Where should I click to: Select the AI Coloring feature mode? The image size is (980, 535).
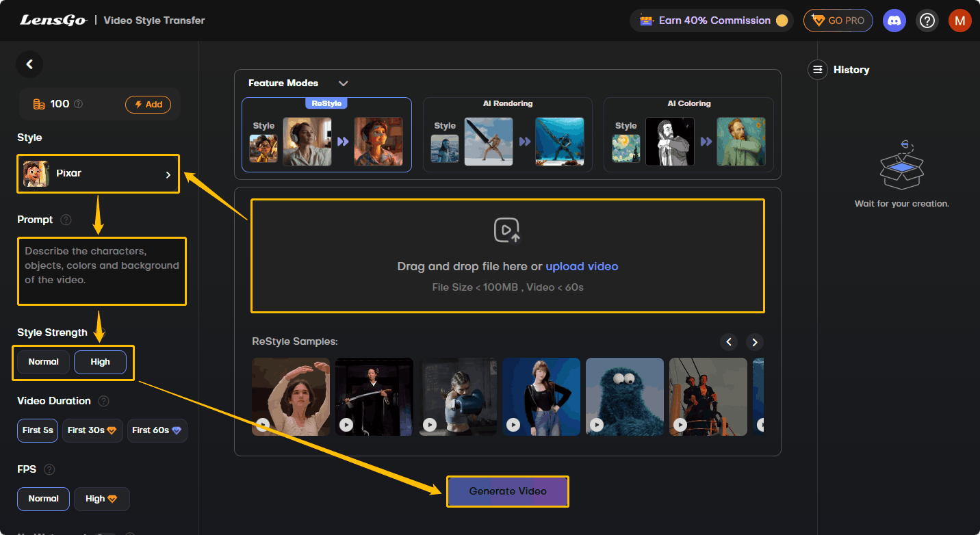[688, 135]
